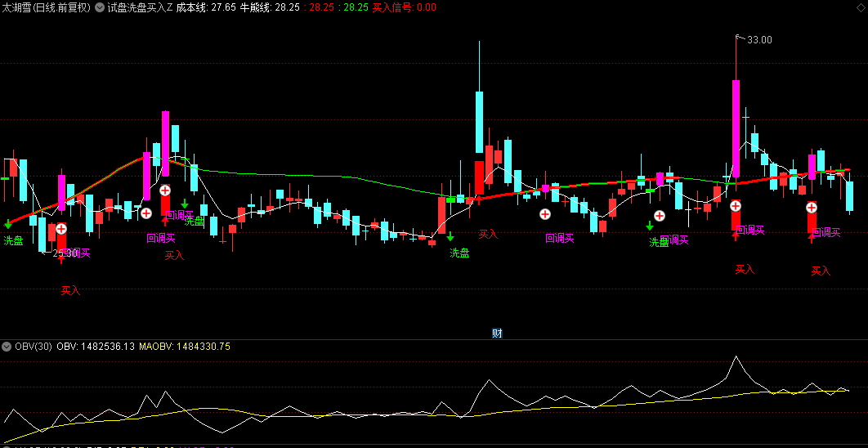Click the rightmost magenta 回调买 signal label

pyautogui.click(x=826, y=232)
